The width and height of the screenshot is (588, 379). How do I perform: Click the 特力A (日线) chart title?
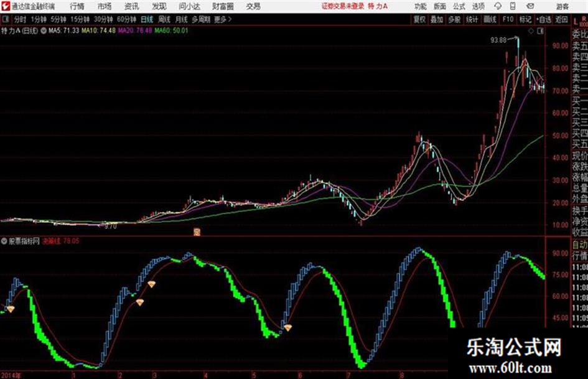(x=19, y=30)
